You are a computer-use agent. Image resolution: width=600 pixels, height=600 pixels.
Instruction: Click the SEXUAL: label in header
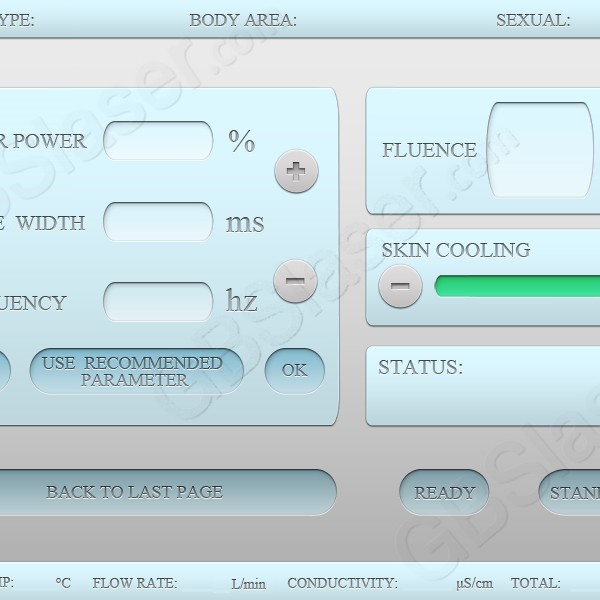(533, 20)
